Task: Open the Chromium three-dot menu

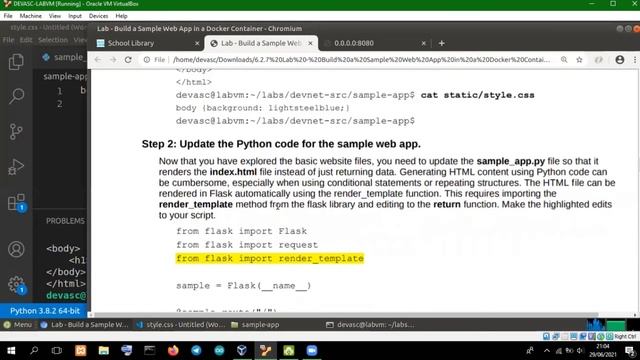Action: pyautogui.click(x=635, y=60)
